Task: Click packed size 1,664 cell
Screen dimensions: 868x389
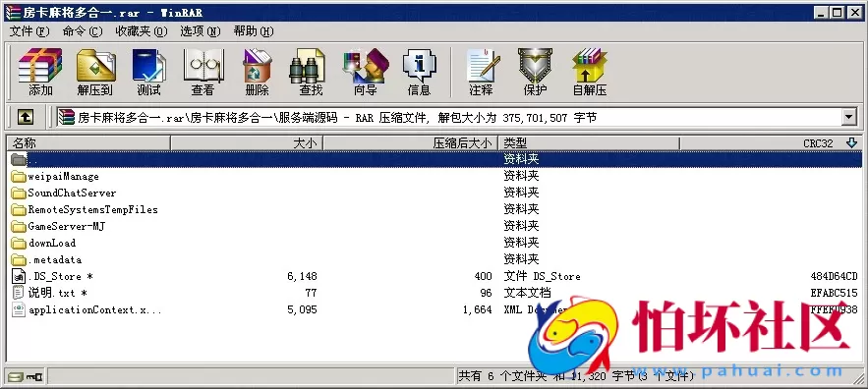Action: point(477,309)
